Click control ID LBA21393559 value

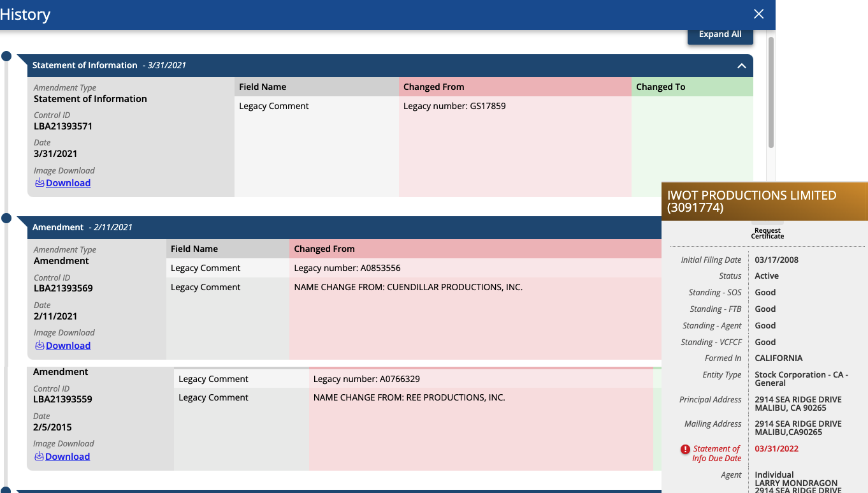pyautogui.click(x=62, y=400)
